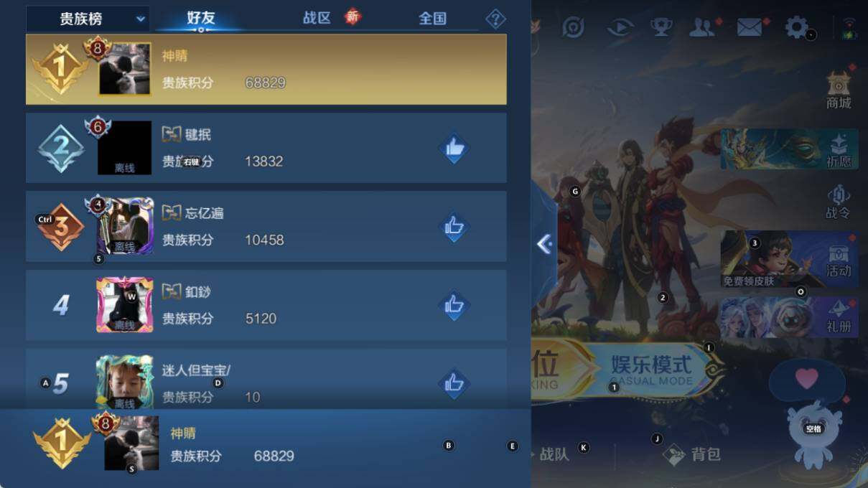
Task: Like the fourth-ranked player
Action: point(454,306)
